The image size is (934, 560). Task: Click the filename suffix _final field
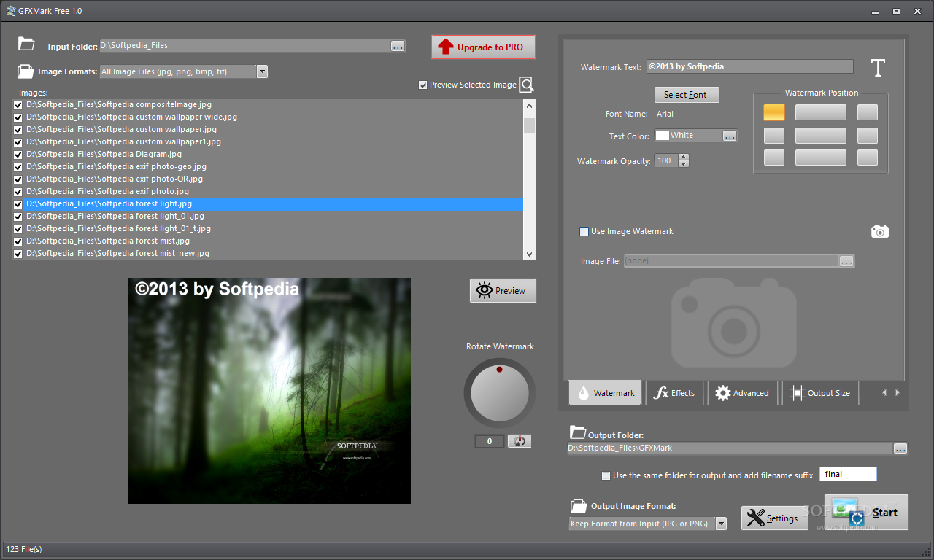pos(848,474)
